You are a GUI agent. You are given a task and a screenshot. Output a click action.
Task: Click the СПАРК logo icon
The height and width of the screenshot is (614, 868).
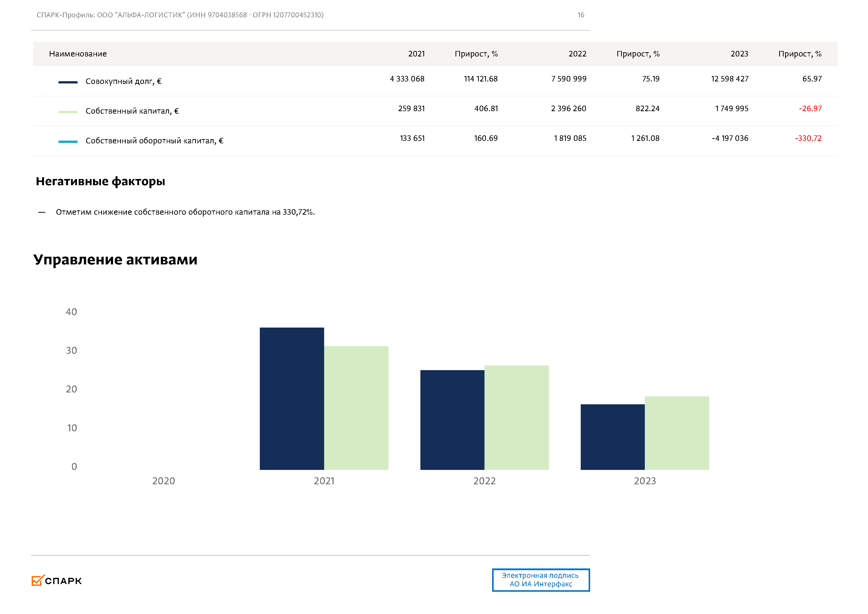pyautogui.click(x=37, y=580)
